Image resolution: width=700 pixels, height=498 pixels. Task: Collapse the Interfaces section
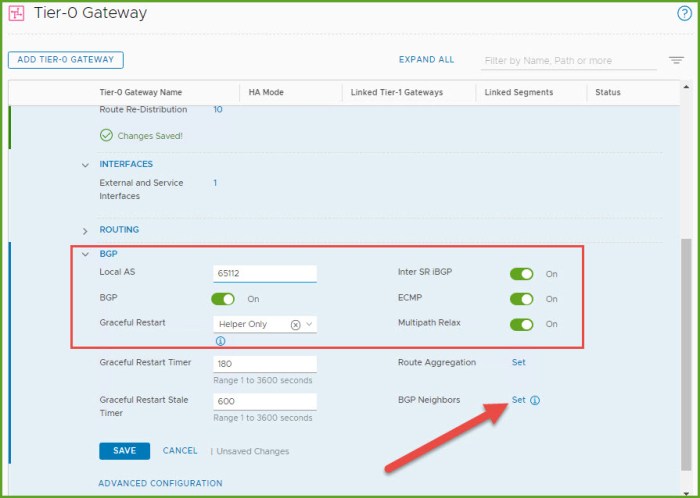(85, 164)
